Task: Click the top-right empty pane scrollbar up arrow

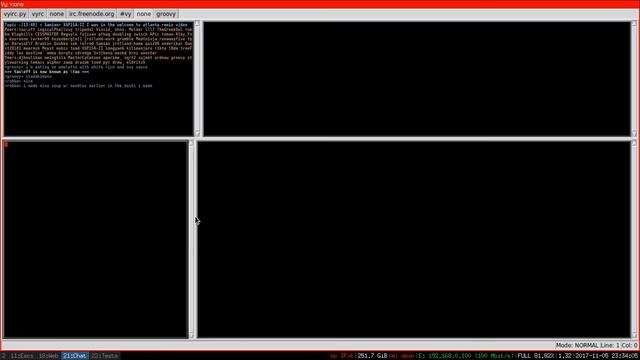Action: coord(634,24)
